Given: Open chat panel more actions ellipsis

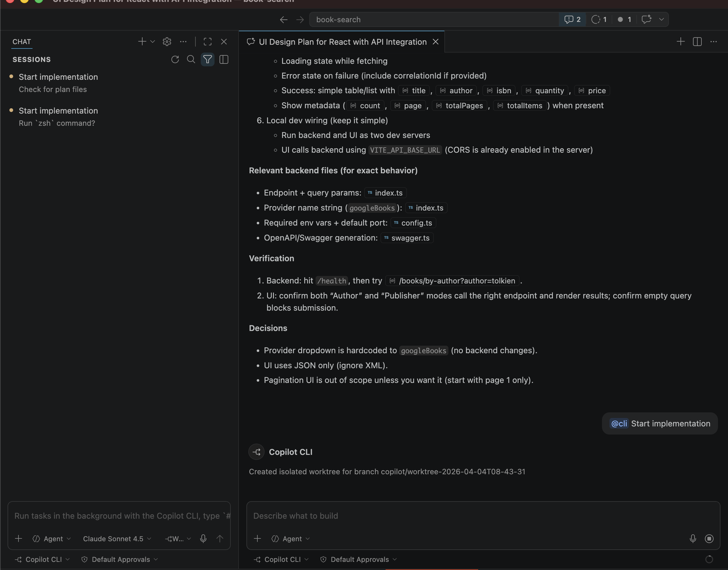Looking at the screenshot, I should pos(183,42).
